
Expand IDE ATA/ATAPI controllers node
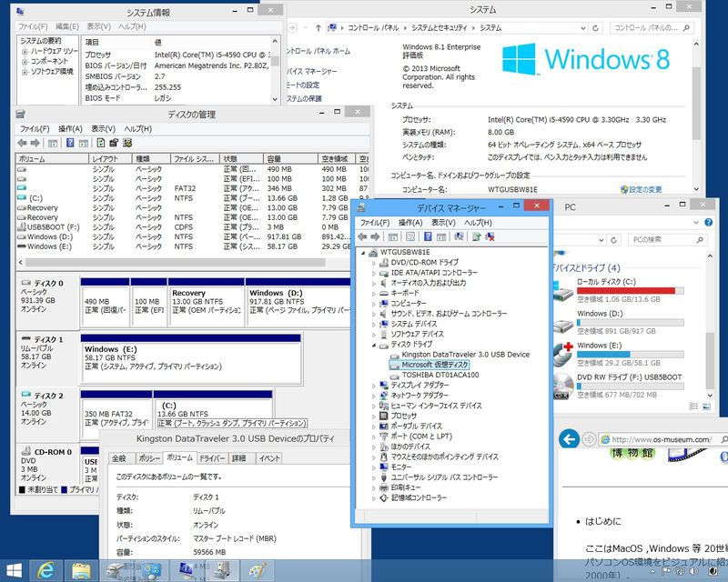(374, 273)
